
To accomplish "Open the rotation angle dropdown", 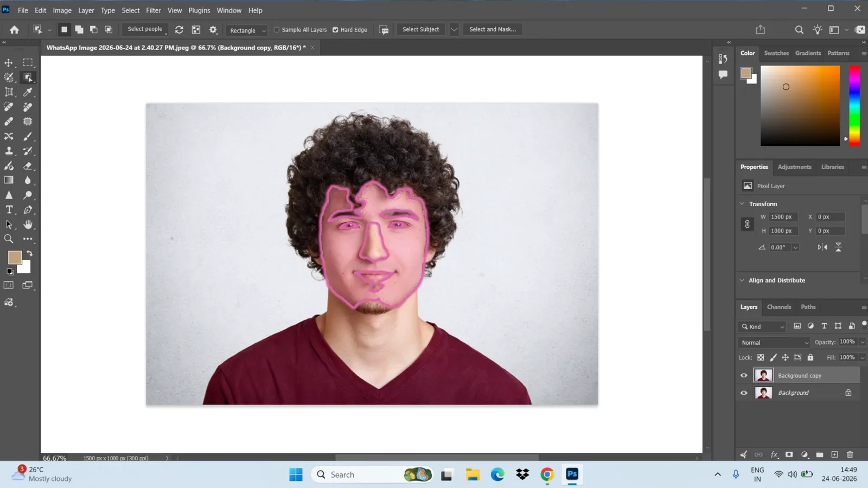I will point(795,247).
